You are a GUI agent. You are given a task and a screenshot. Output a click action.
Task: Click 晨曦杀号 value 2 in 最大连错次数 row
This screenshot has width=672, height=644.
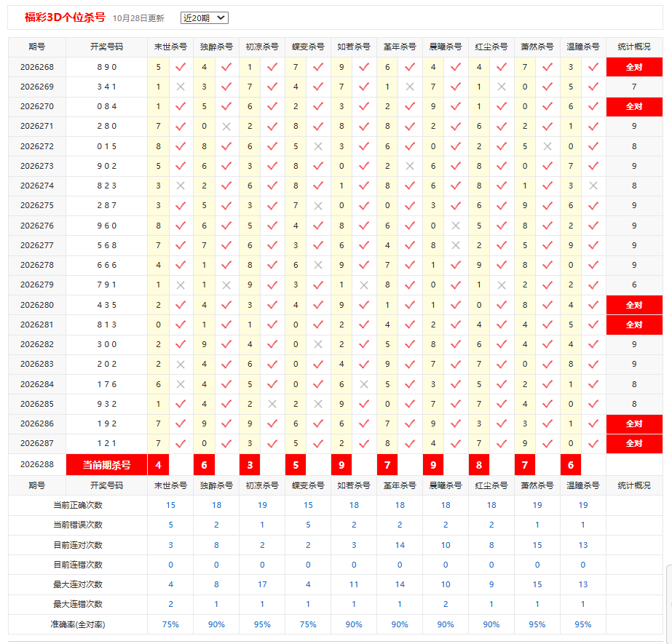[x=446, y=604]
